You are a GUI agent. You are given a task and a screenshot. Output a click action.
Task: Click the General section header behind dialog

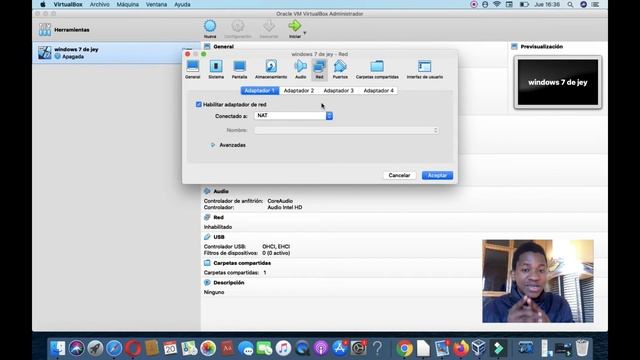point(223,47)
